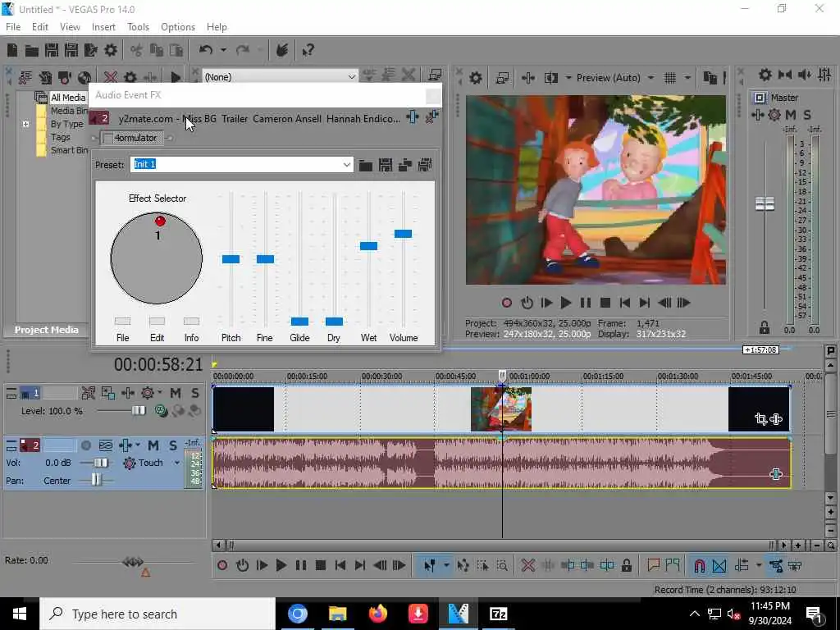The width and height of the screenshot is (840, 630).
Task: Click the 4ormulator File button
Action: tap(123, 322)
